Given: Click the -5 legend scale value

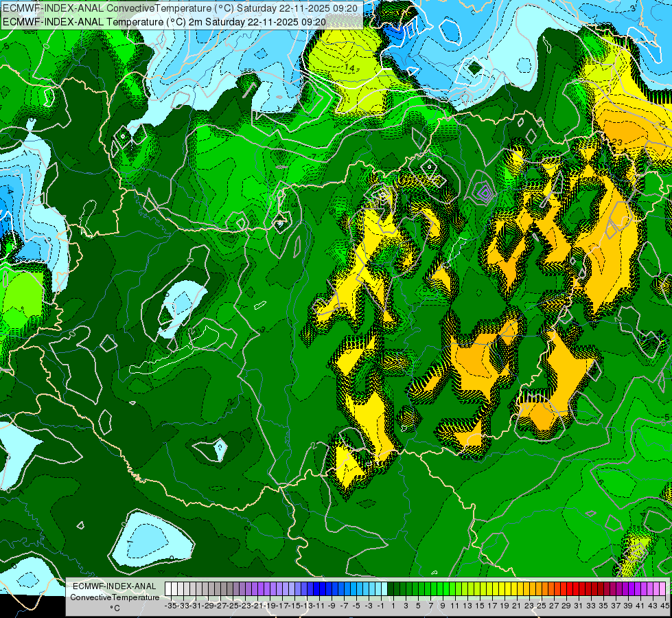Looking at the screenshot, I should coord(356,606).
